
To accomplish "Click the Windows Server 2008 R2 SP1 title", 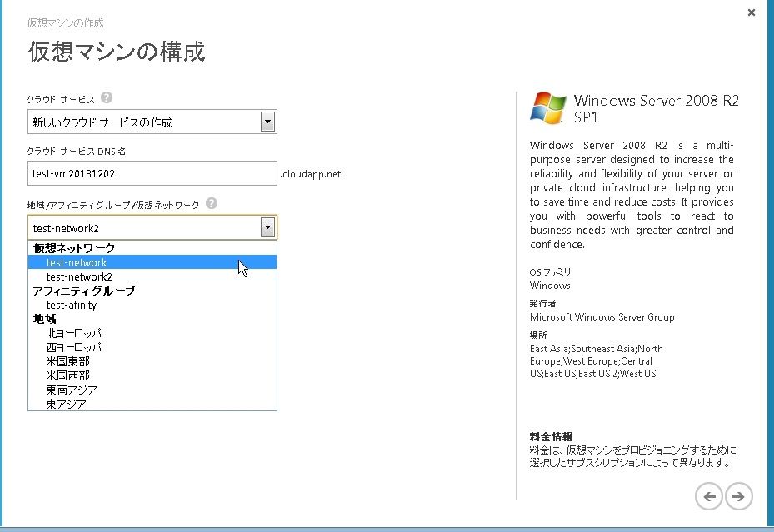I will pos(656,108).
